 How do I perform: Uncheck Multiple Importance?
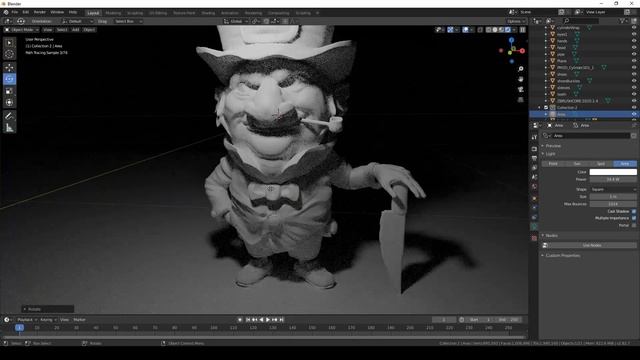click(634, 218)
